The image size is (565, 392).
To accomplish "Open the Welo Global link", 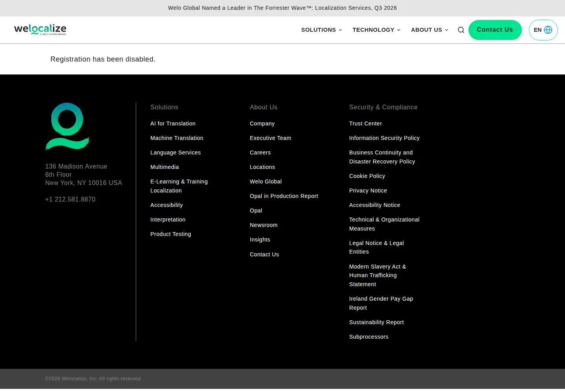I will click(266, 181).
